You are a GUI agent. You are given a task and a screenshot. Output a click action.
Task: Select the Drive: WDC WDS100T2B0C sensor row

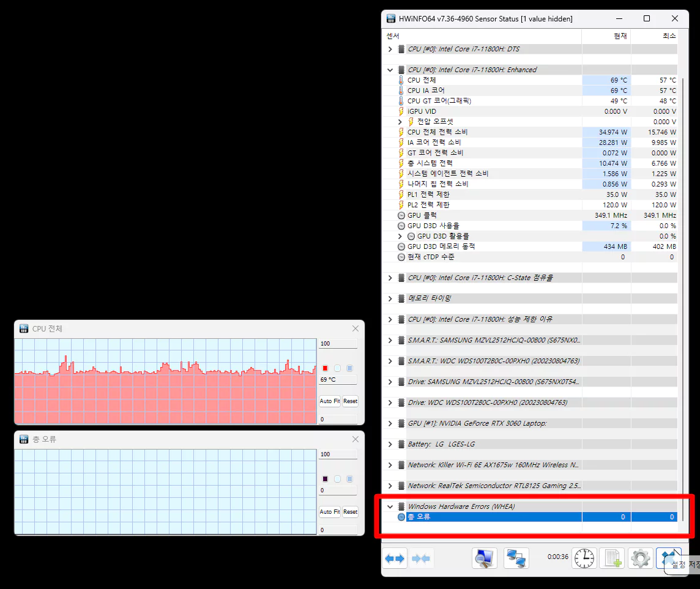coord(530,402)
